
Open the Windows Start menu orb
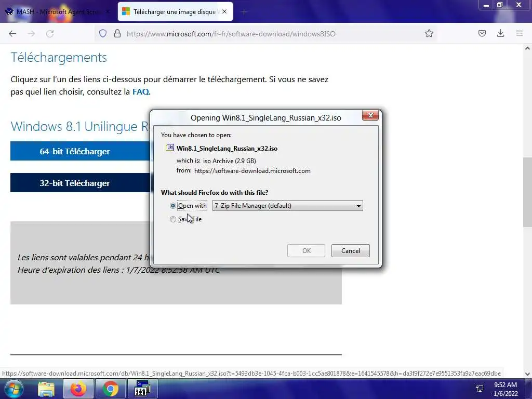pos(14,389)
